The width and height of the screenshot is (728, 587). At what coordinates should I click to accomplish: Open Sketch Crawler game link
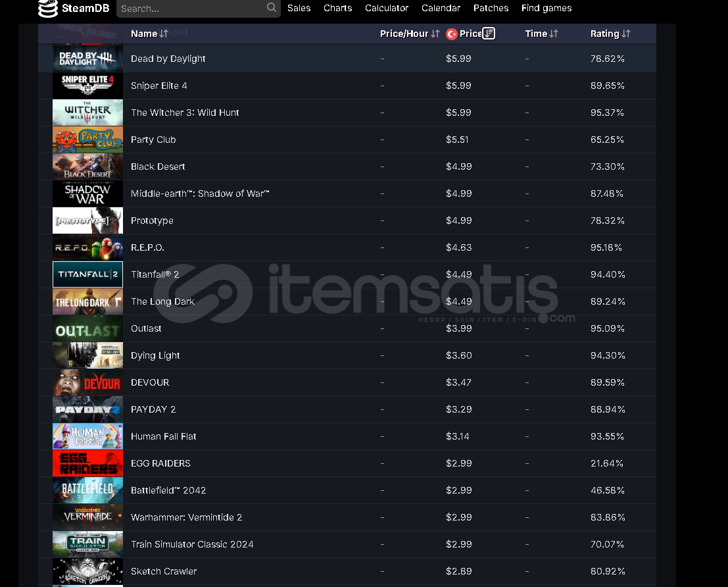click(x=164, y=571)
